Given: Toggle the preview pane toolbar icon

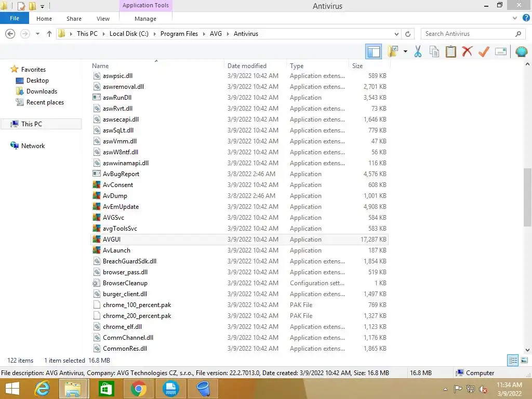Looking at the screenshot, I should click(x=373, y=51).
